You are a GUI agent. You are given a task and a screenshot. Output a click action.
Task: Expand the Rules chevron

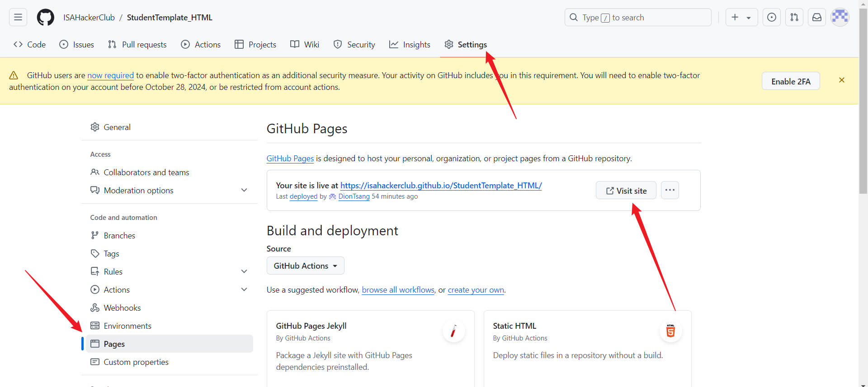(x=244, y=271)
